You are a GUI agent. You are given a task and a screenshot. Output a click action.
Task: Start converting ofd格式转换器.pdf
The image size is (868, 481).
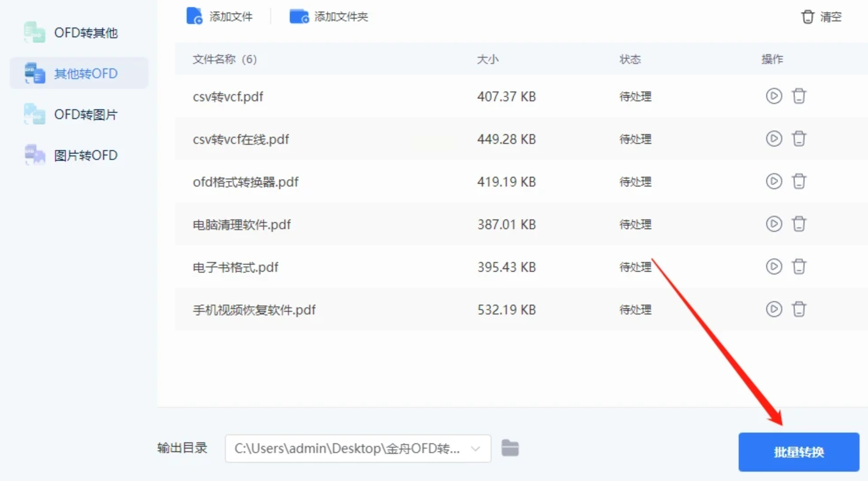(x=774, y=181)
